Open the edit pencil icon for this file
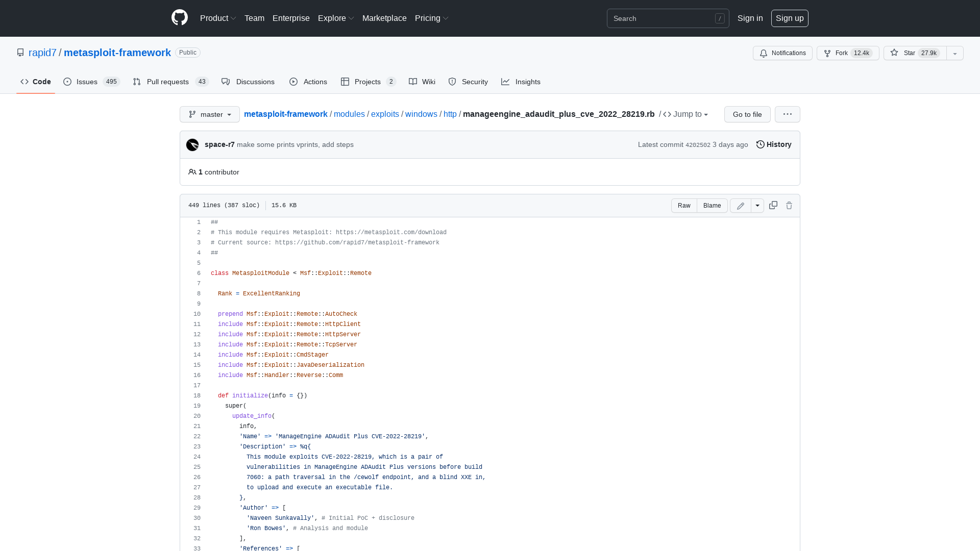 click(740, 206)
